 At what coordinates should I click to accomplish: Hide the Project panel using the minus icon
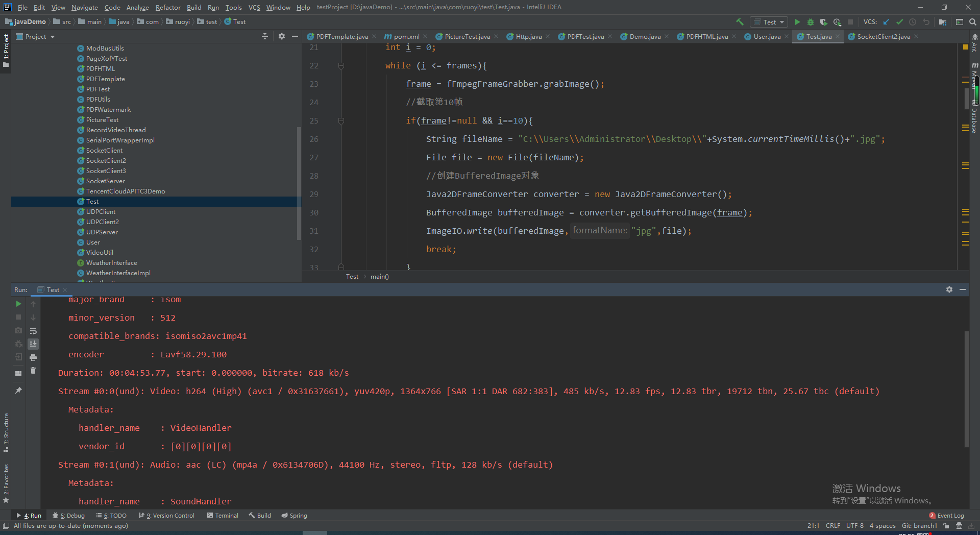point(295,36)
